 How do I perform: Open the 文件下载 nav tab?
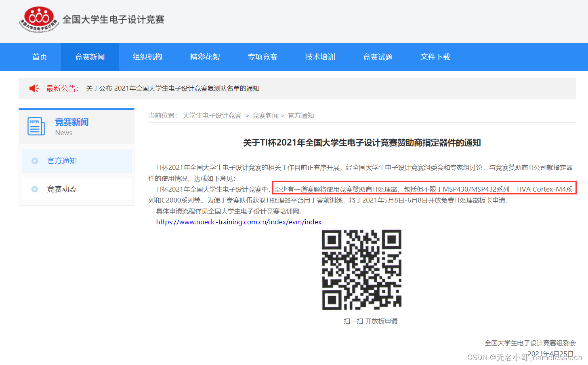tap(435, 57)
